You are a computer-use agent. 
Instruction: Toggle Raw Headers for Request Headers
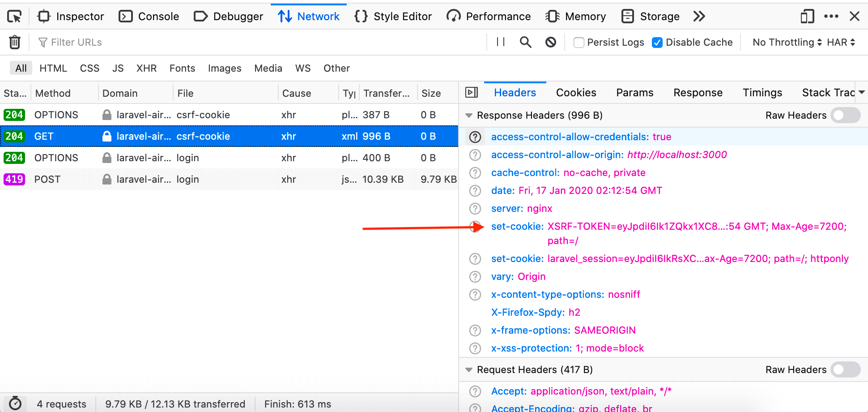coord(845,369)
